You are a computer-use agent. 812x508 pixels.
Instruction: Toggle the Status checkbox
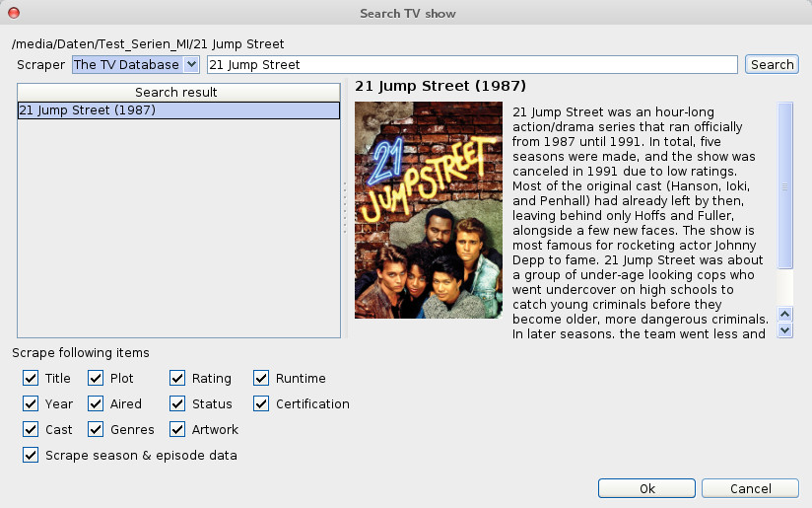tap(177, 403)
